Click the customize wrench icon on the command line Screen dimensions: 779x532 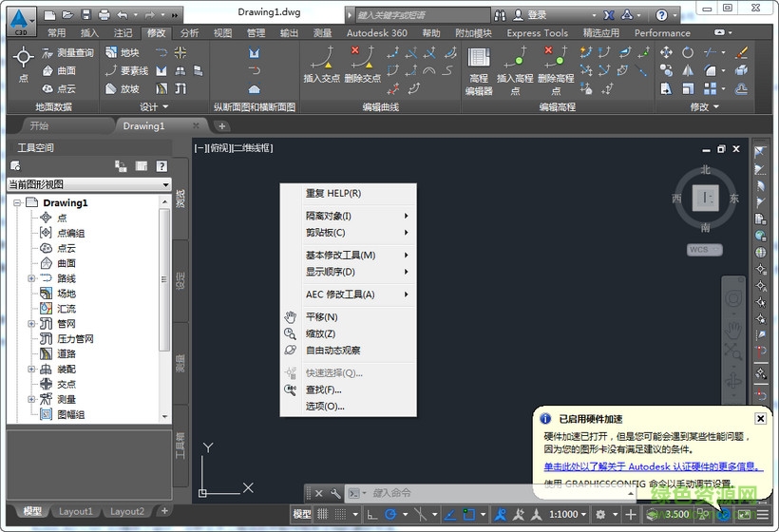pos(335,493)
